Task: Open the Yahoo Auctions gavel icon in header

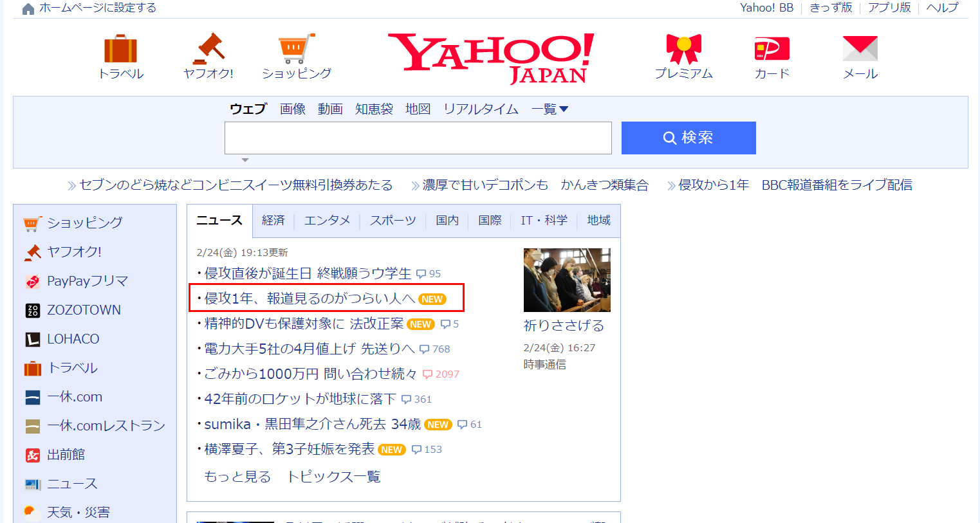Action: click(208, 48)
